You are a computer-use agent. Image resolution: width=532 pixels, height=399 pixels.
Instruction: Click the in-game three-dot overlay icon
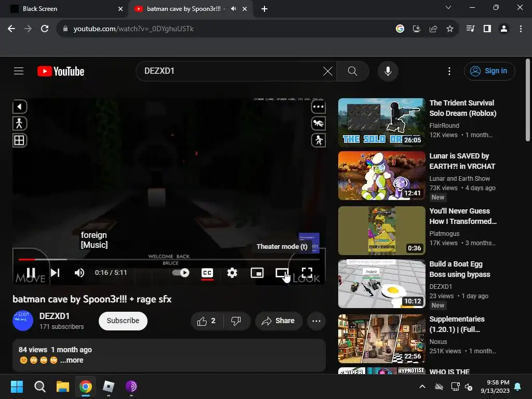[x=318, y=107]
